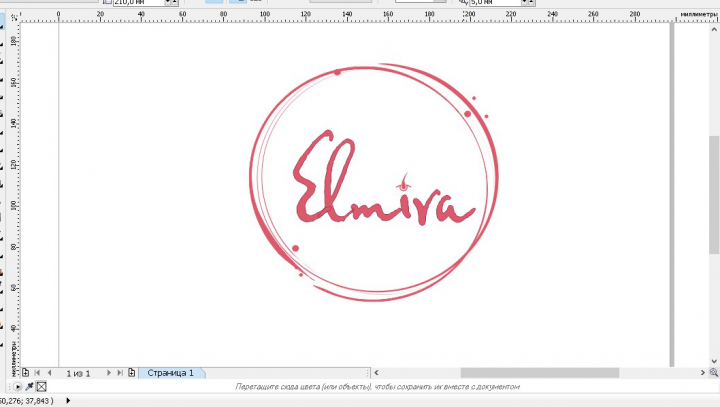This screenshot has height=407, width=720.
Task: Click the ruler origin corner icon
Action: [14, 17]
